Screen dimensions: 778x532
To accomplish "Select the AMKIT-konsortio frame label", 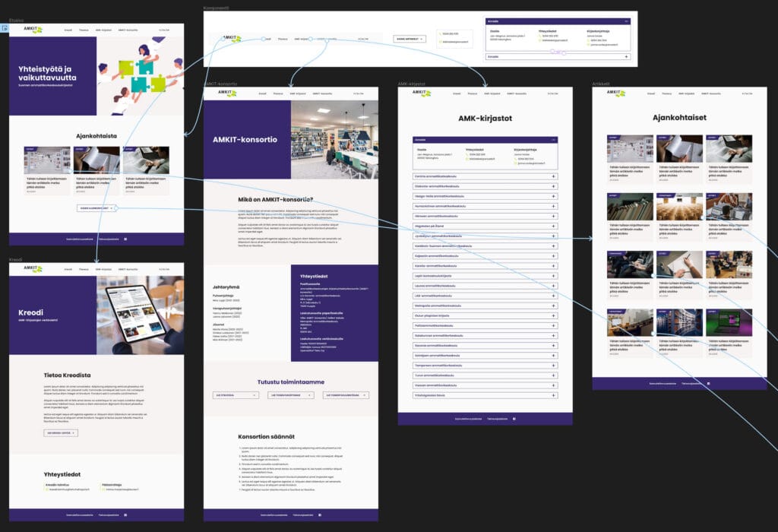I will coord(220,84).
